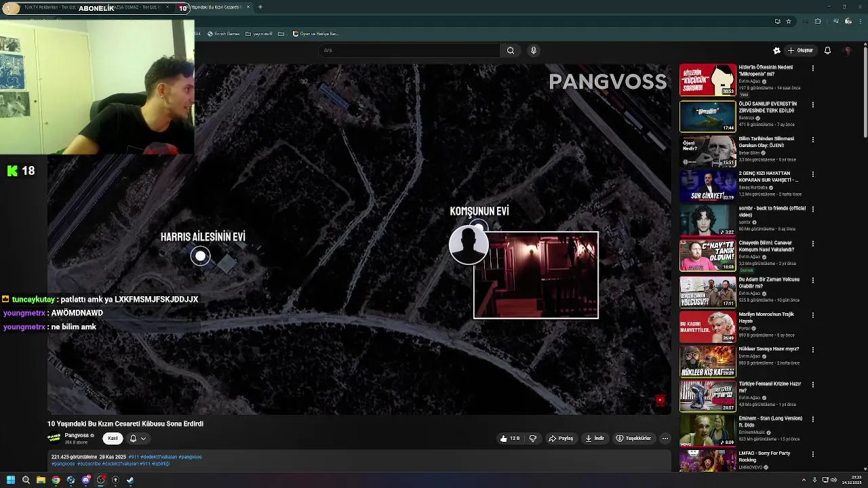Open the YouTube account avatar menu
Screen dimensions: 868x488
(847, 50)
